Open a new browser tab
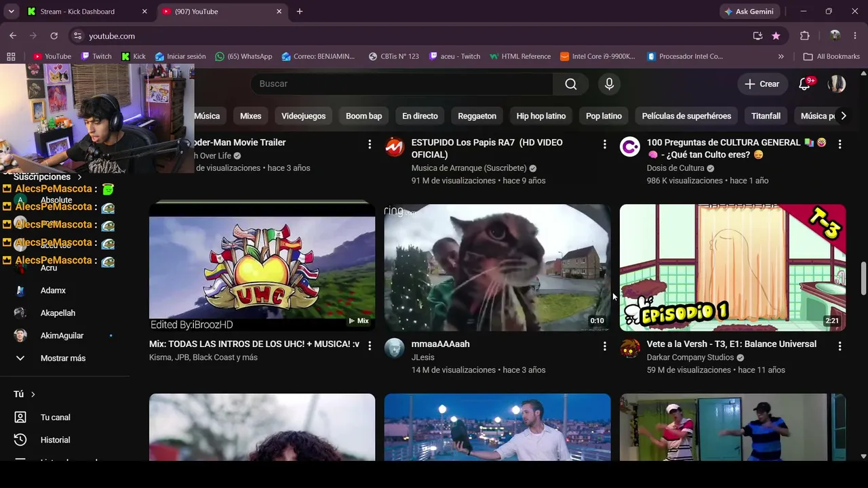This screenshot has width=868, height=488. [300, 12]
